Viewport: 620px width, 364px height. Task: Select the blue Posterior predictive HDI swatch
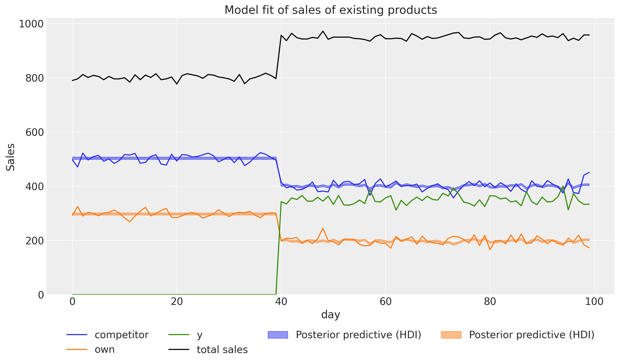(x=278, y=335)
